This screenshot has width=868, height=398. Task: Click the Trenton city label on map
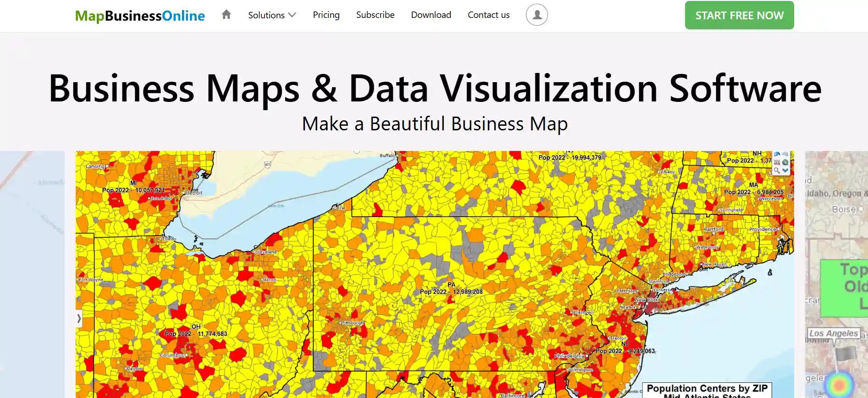pyautogui.click(x=618, y=338)
